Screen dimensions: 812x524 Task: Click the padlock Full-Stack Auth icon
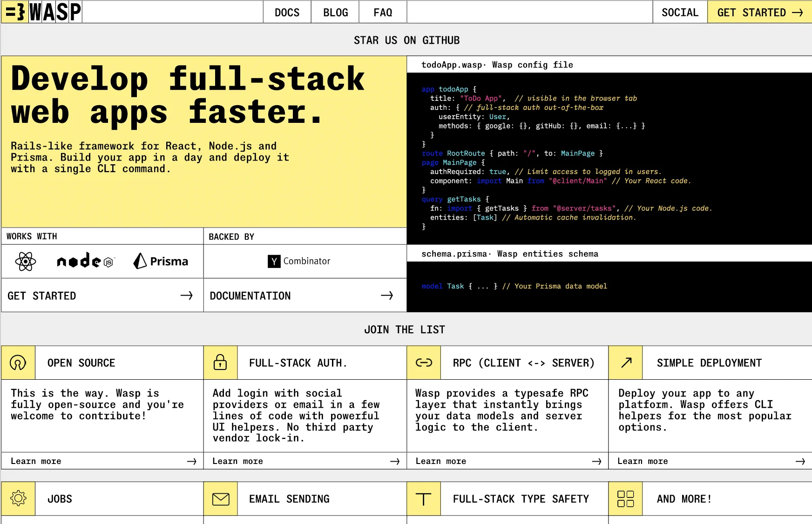click(x=220, y=363)
